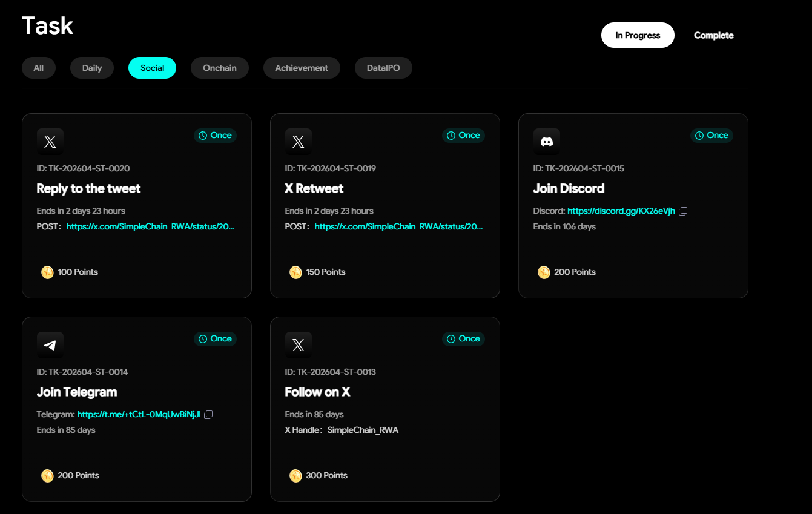This screenshot has width=812, height=514.
Task: Copy the Telegram invite link
Action: coord(208,414)
